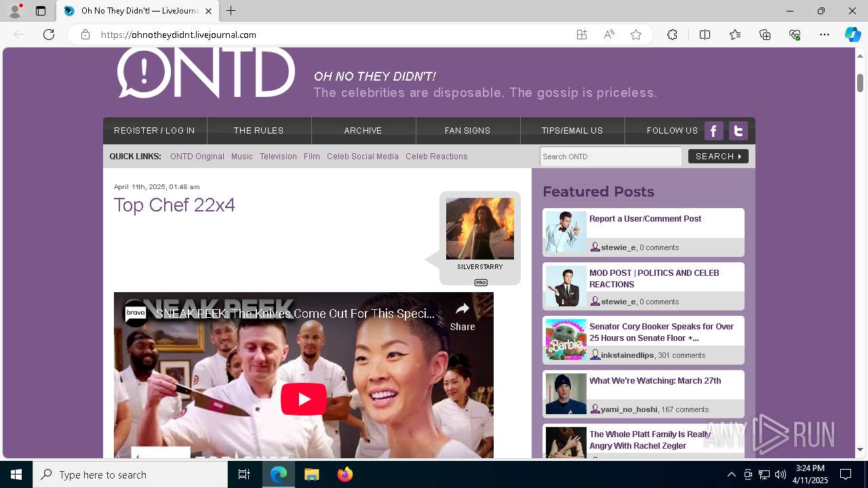Open the Top Chef 22x4 post title
Image resolution: width=868 pixels, height=488 pixels.
tap(174, 205)
